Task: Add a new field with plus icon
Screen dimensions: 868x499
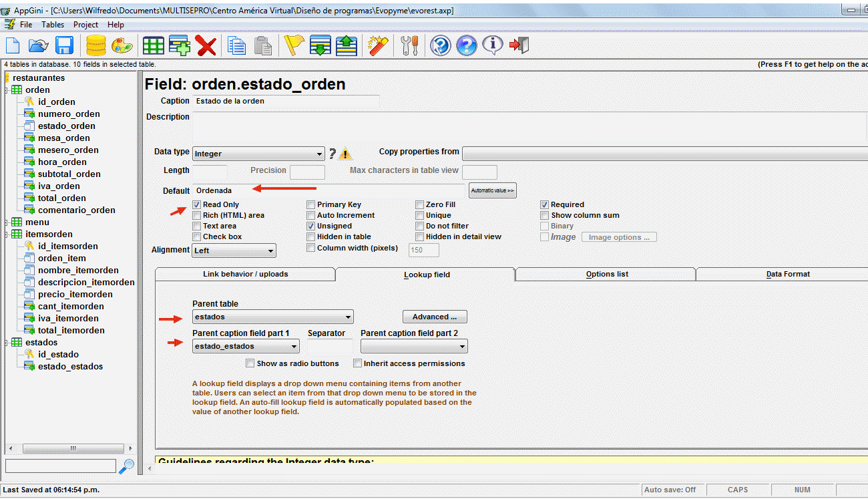Action: point(180,45)
